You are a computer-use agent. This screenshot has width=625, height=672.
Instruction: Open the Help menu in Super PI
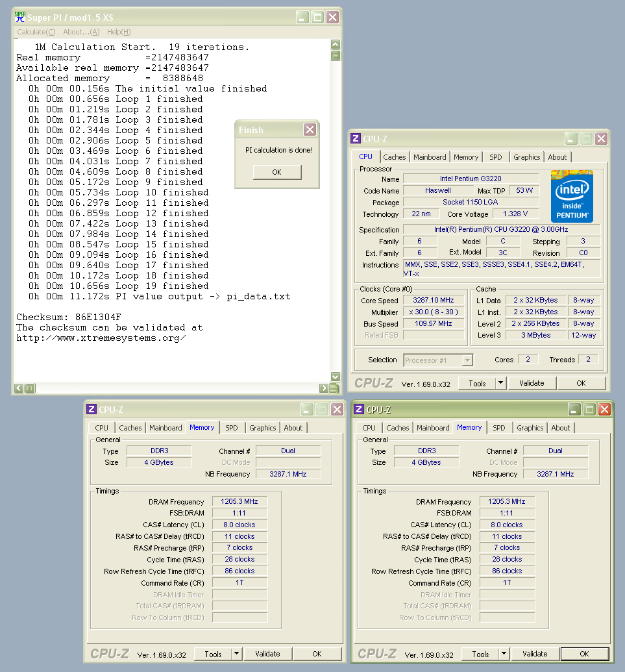coord(119,32)
